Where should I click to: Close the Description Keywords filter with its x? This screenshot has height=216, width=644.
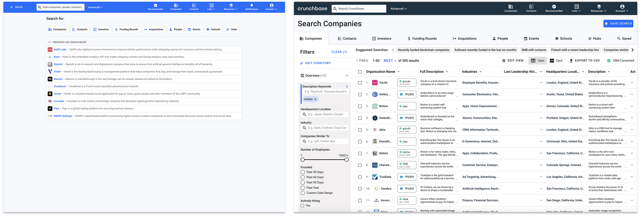coord(347,87)
